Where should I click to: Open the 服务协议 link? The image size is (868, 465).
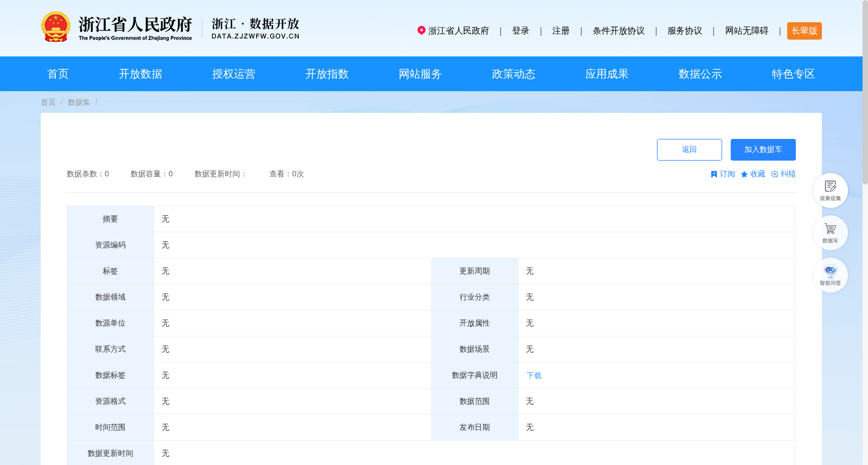(x=685, y=31)
